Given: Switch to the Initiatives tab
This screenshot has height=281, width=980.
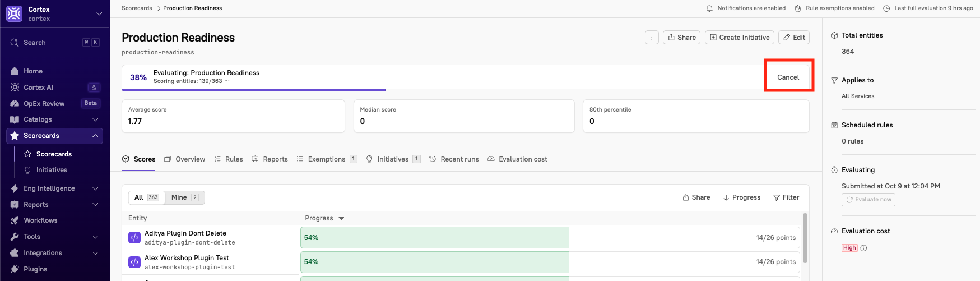Looking at the screenshot, I should 393,159.
